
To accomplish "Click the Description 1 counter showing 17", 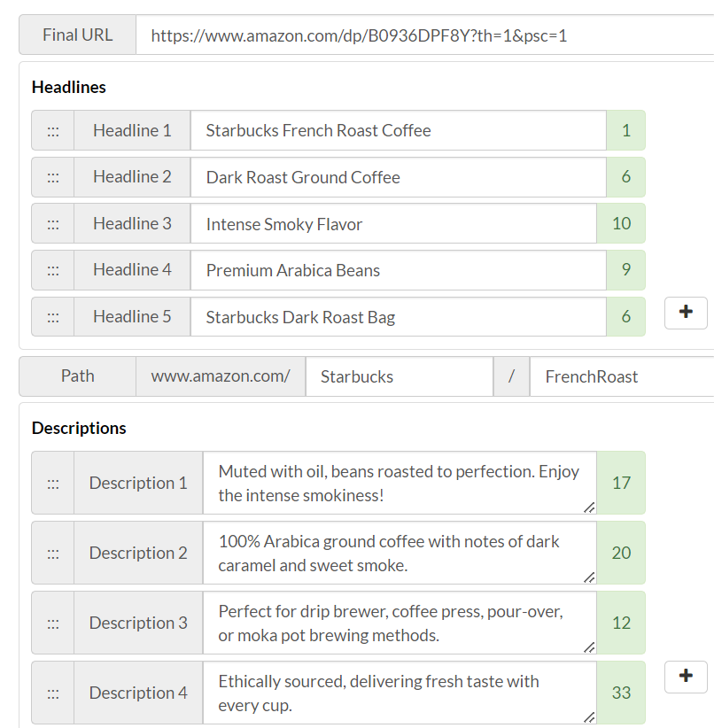I will pos(621,483).
